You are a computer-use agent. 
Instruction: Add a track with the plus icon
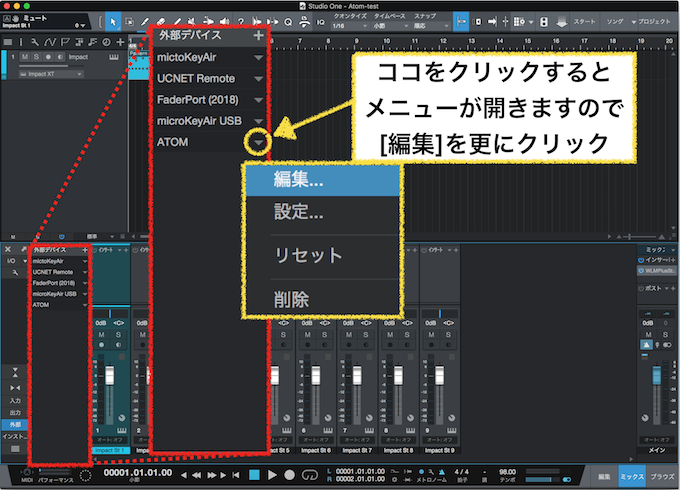pyautogui.click(x=120, y=42)
